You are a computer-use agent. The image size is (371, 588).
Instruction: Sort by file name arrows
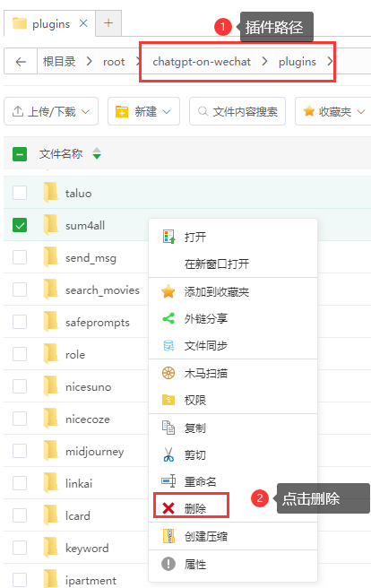97,153
